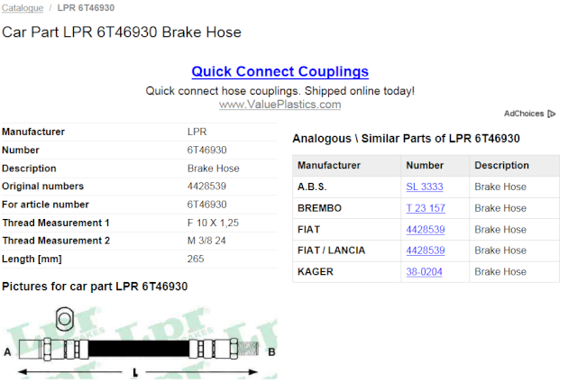Image resolution: width=577 pixels, height=392 pixels.
Task: Click the Length [mm] label
Action: pos(32,259)
